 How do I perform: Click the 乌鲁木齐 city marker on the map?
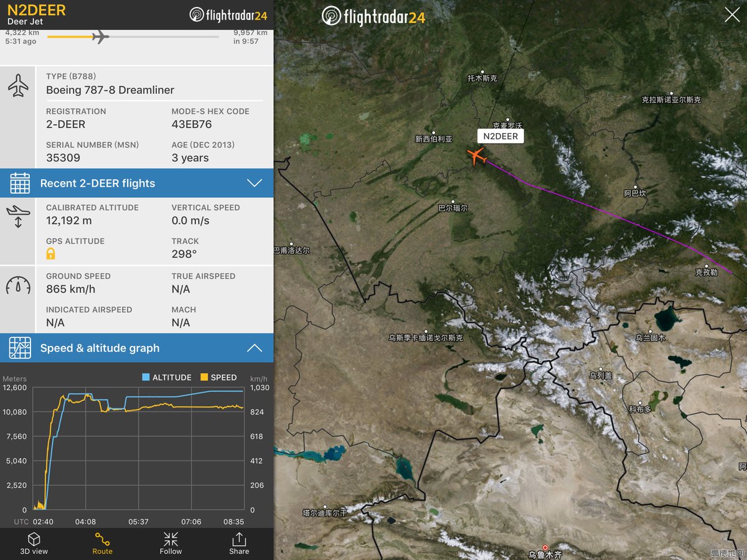coord(545,548)
